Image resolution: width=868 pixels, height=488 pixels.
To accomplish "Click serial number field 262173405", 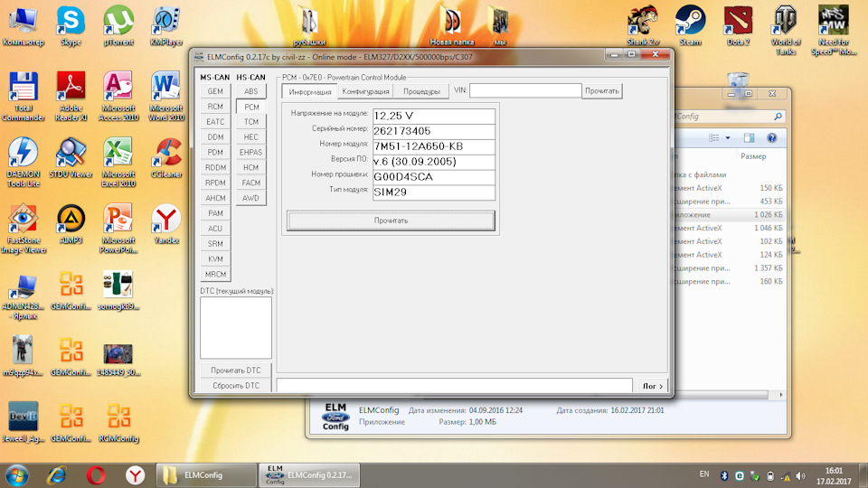I will (434, 131).
